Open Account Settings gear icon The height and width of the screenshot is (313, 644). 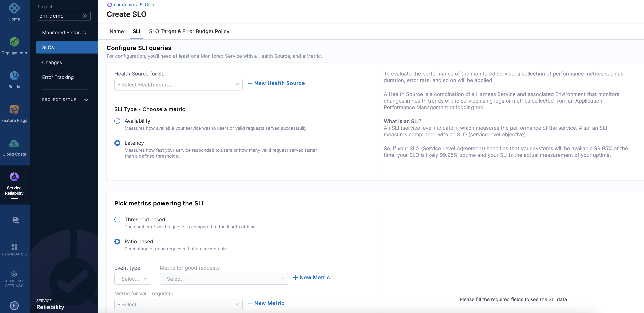pyautogui.click(x=14, y=274)
